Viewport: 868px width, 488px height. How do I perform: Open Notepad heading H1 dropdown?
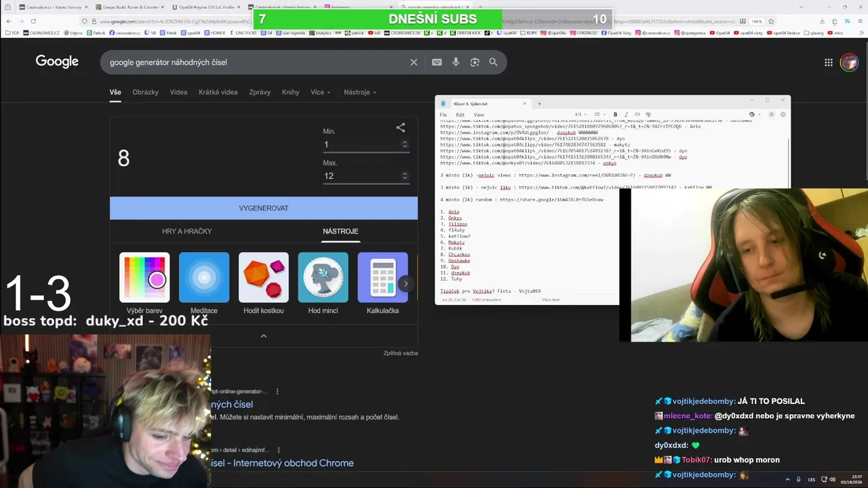[580, 115]
